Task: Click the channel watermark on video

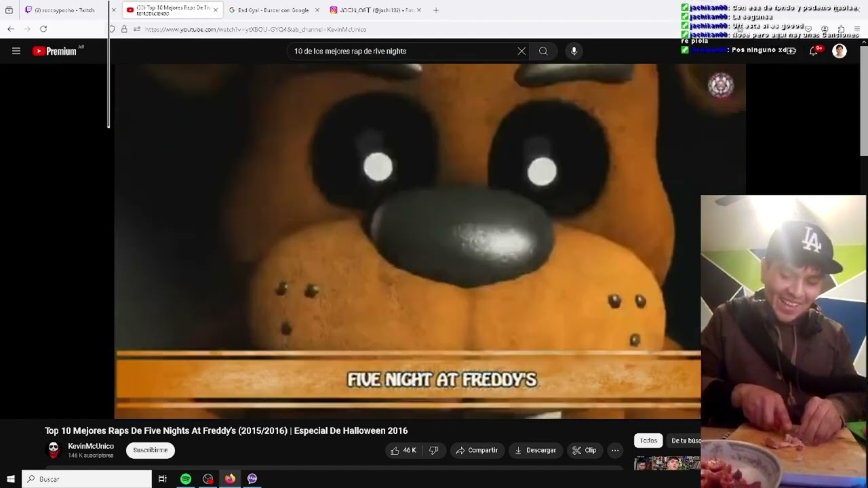Action: tap(721, 85)
